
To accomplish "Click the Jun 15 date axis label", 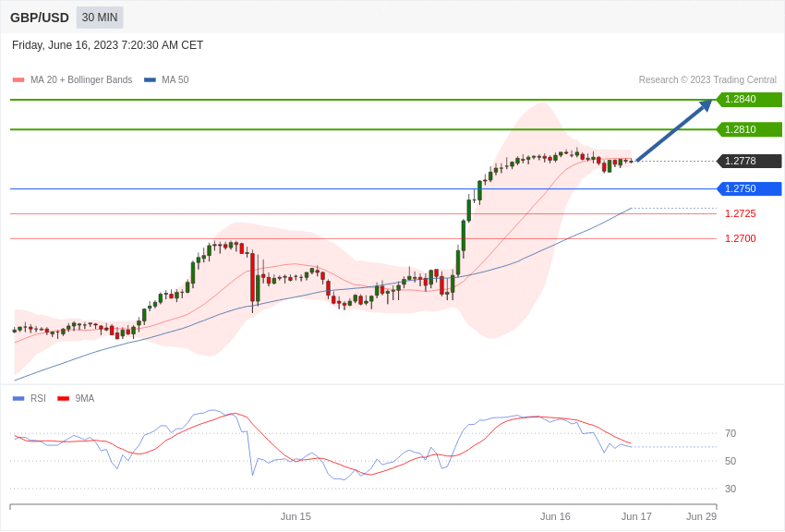I will (296, 516).
